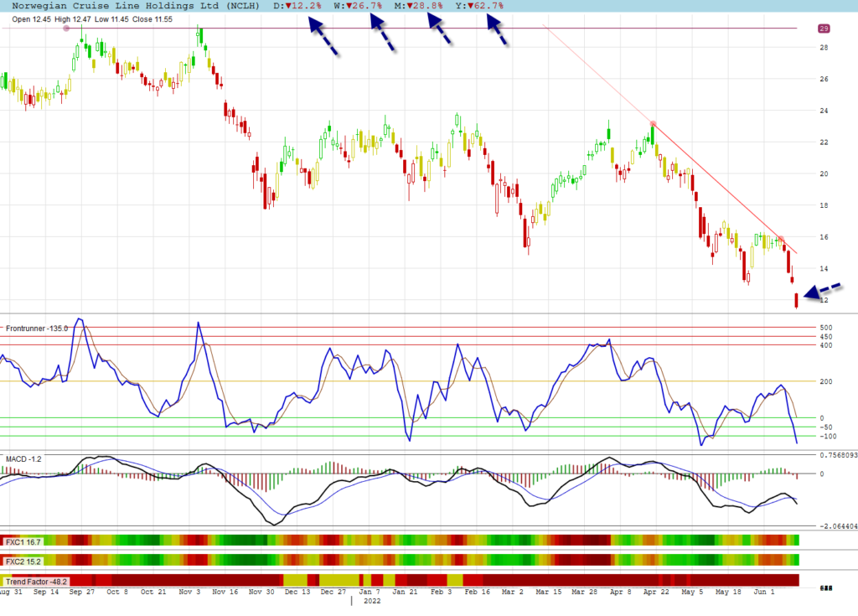Click the -50 level on the Frontrunner axis
858x616 pixels.
[x=825, y=427]
